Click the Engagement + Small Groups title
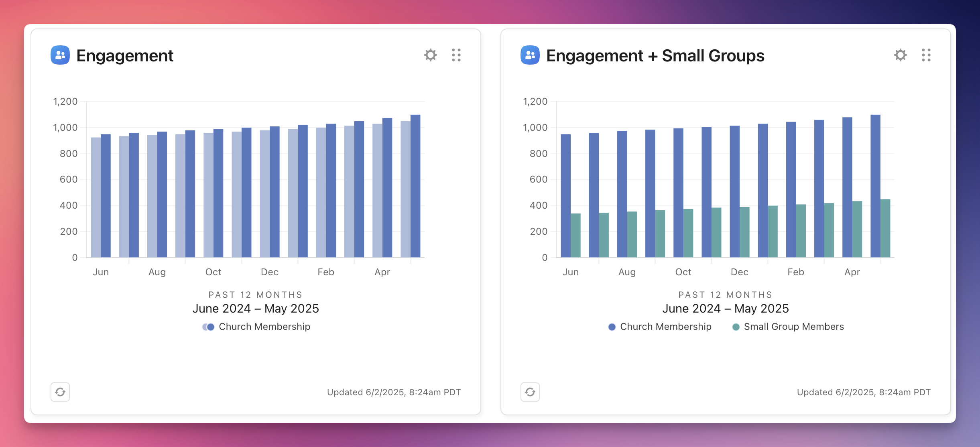 tap(655, 55)
